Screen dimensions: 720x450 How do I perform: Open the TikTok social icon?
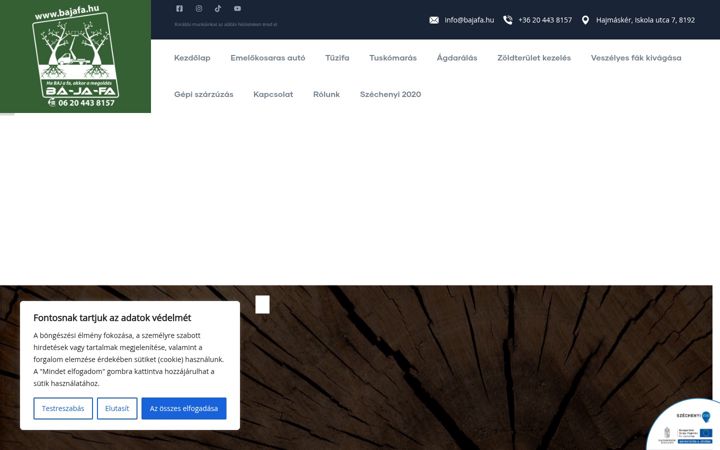pos(218,8)
